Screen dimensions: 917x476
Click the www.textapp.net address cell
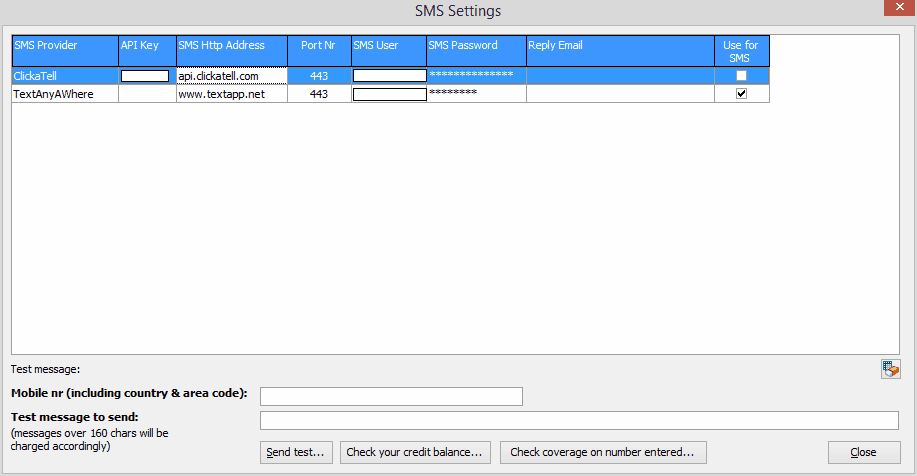tap(231, 94)
